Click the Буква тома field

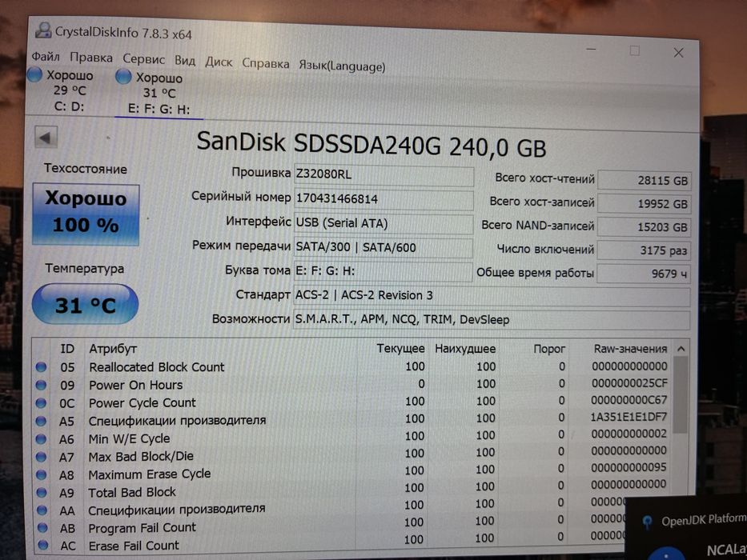(x=383, y=271)
